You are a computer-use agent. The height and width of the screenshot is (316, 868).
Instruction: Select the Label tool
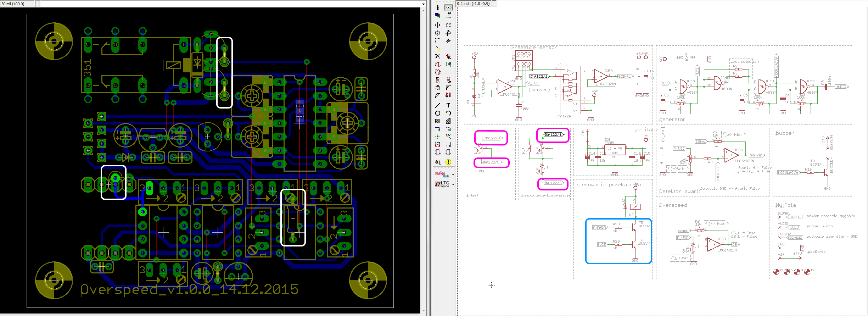coord(448,137)
